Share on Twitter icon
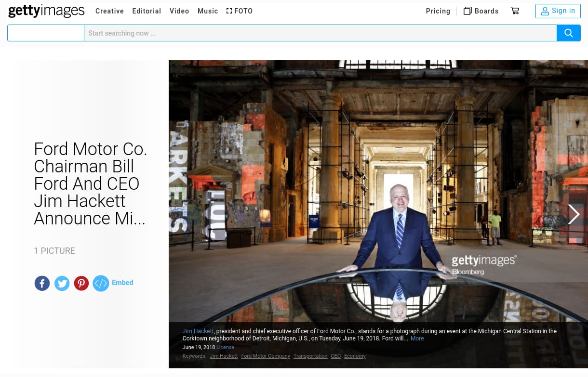The width and height of the screenshot is (588, 377). 62,283
